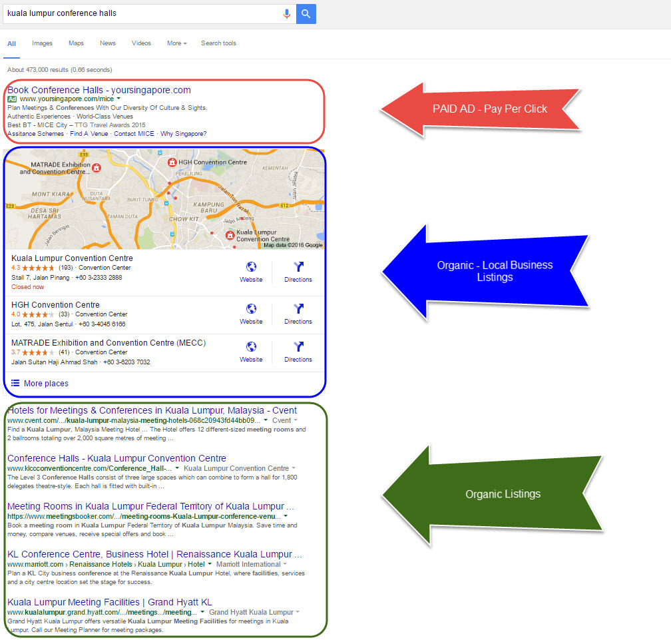Expand the marriott.com URL dropdown arrow
Viewport: 671px width, 644px height.
click(x=210, y=564)
